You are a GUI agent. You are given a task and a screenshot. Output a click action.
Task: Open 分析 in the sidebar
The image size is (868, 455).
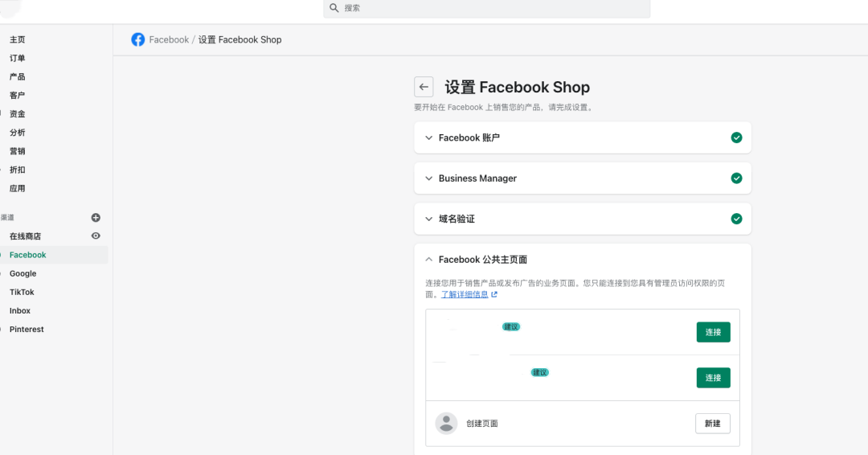(x=17, y=133)
